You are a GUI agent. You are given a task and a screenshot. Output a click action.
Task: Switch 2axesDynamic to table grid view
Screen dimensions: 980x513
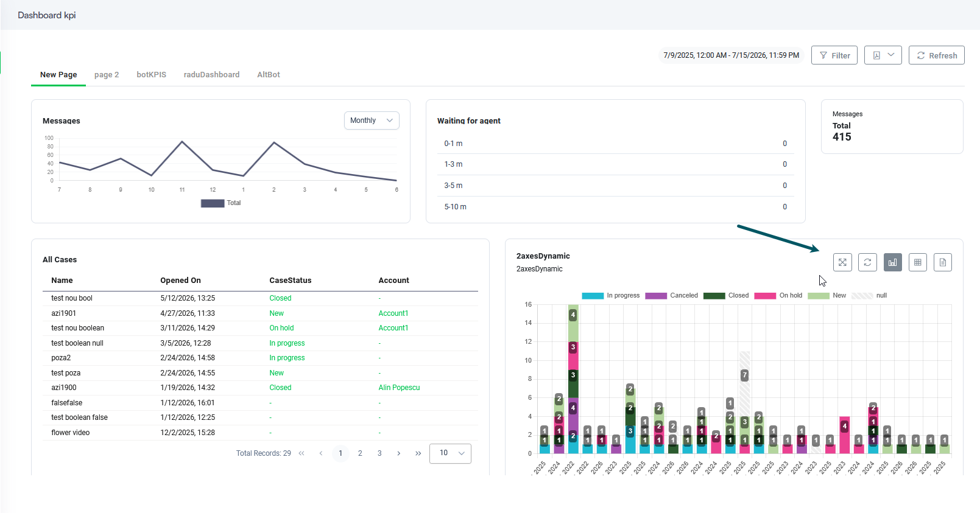pyautogui.click(x=917, y=262)
